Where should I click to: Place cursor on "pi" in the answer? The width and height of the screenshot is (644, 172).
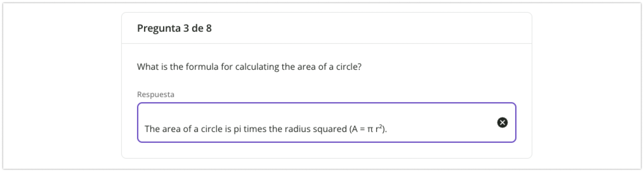237,129
